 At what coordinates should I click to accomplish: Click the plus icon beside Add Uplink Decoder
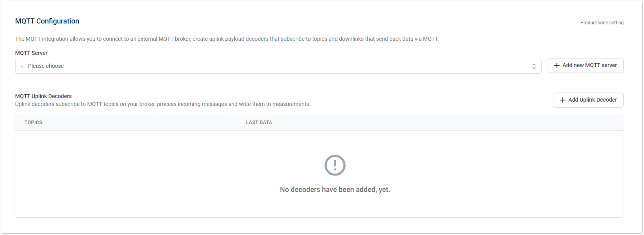pyautogui.click(x=562, y=100)
